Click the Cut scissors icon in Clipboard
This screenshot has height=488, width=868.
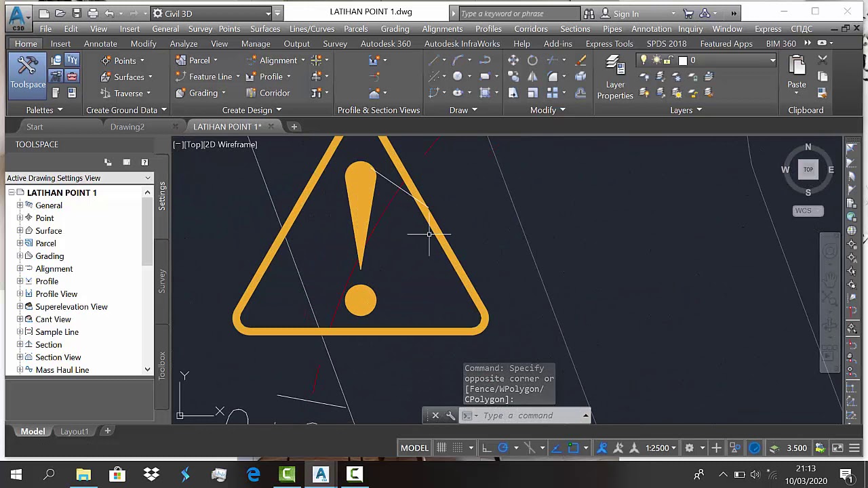coord(823,60)
